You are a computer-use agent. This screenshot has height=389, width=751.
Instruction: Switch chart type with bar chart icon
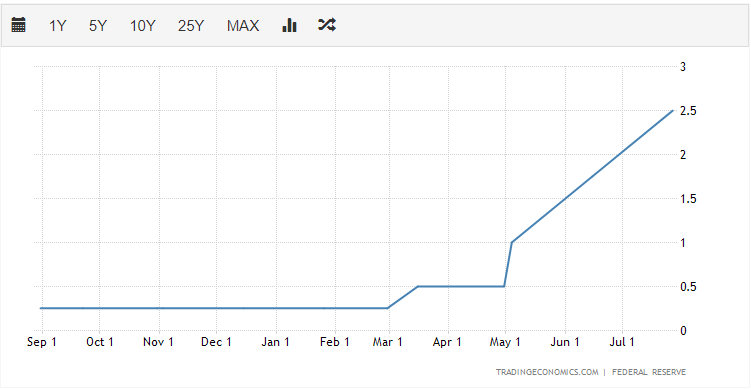pos(289,25)
